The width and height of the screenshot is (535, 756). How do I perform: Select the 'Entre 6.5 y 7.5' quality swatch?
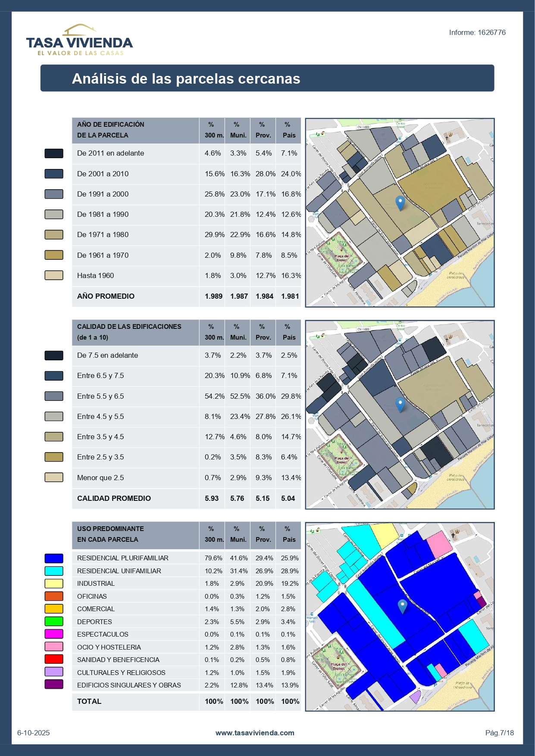(x=54, y=376)
